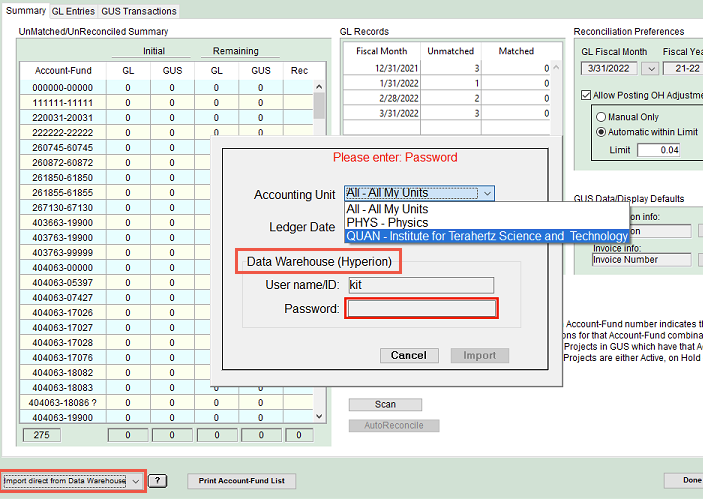Select Automatic within Limit radio button
This screenshot has width=703, height=499.
[x=602, y=132]
